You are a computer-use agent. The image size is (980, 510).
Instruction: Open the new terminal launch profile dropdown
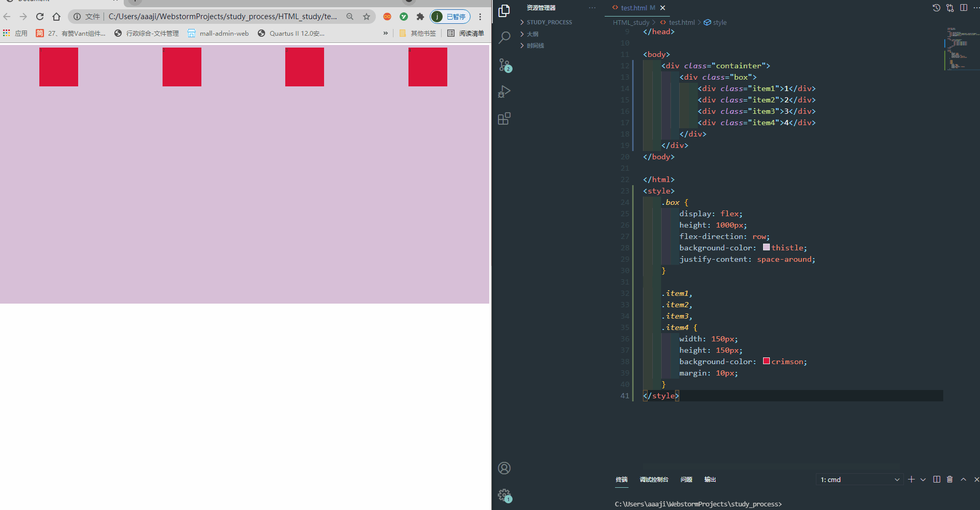(923, 479)
